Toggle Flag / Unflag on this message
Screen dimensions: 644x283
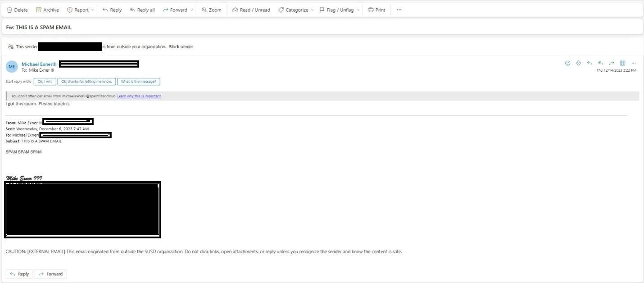point(336,10)
